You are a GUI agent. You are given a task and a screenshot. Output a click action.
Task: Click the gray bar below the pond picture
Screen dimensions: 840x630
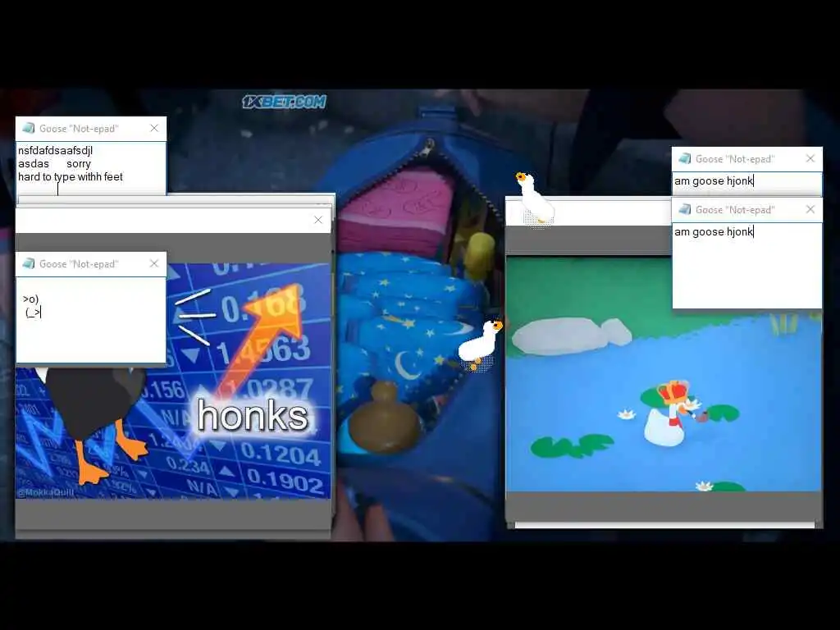(664, 505)
